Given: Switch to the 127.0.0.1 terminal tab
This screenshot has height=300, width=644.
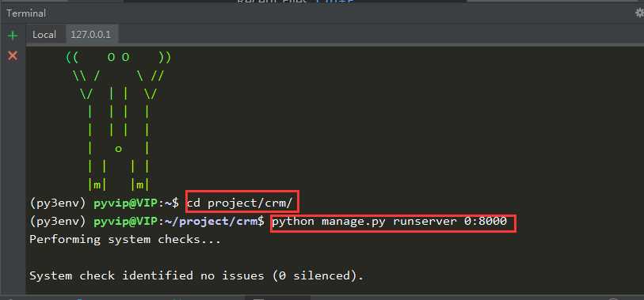Looking at the screenshot, I should [91, 35].
